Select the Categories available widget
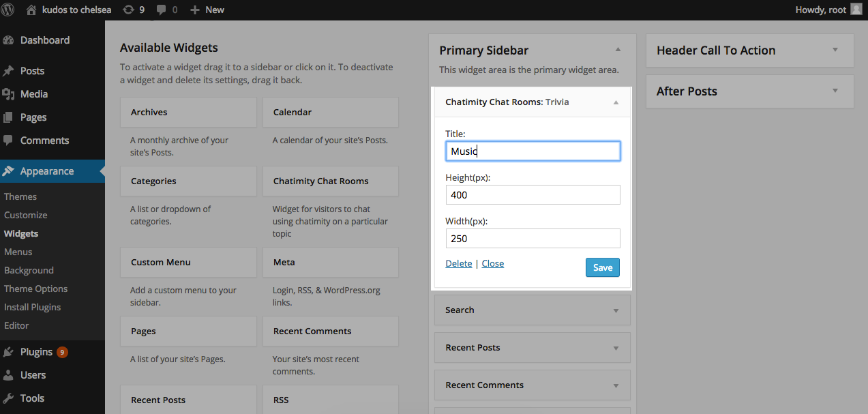 point(188,181)
